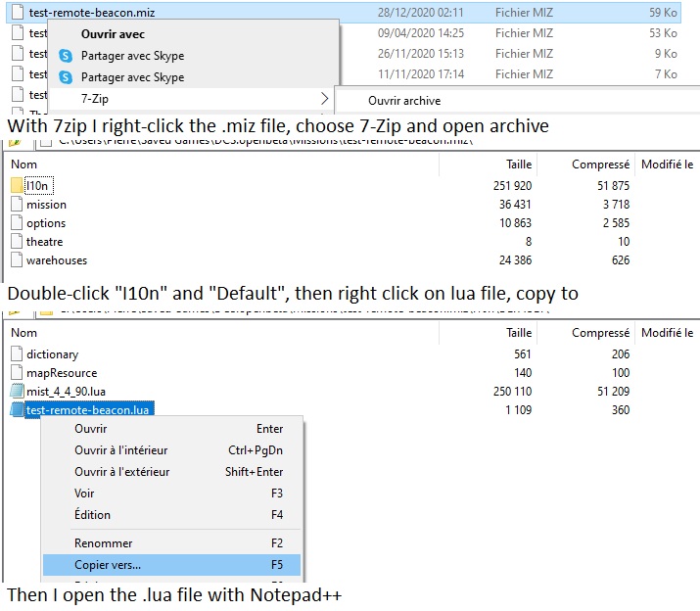Screen dimensions: 700x611
Task: Select test-remote-beacon.lua file
Action: pos(88,410)
